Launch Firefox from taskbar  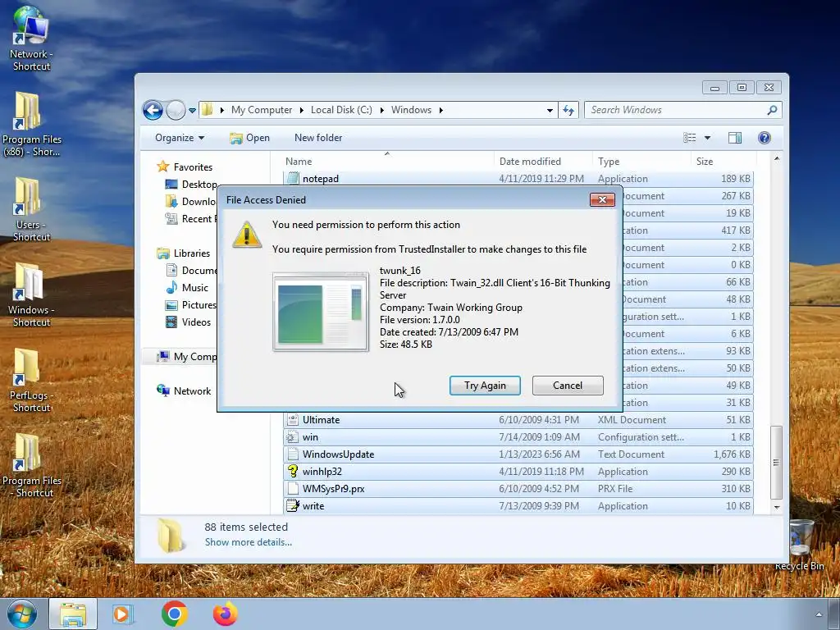[226, 614]
